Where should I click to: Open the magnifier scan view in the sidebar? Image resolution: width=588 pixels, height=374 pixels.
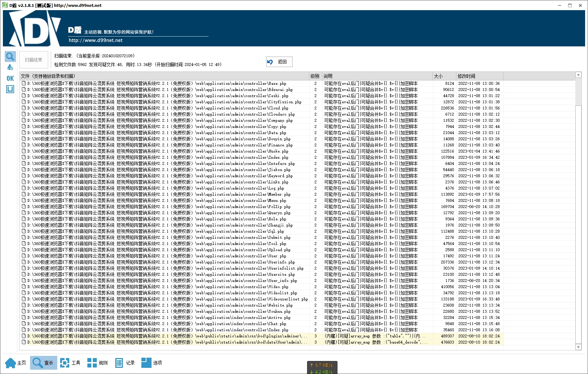(10, 56)
